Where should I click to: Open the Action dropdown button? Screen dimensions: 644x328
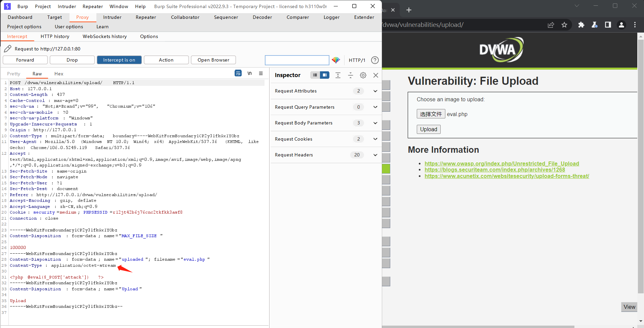(x=166, y=60)
